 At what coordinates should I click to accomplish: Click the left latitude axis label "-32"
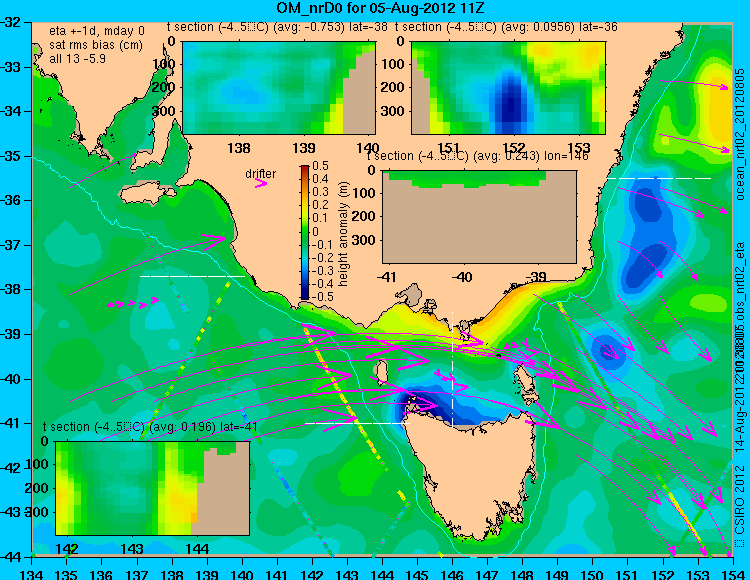pyautogui.click(x=11, y=22)
